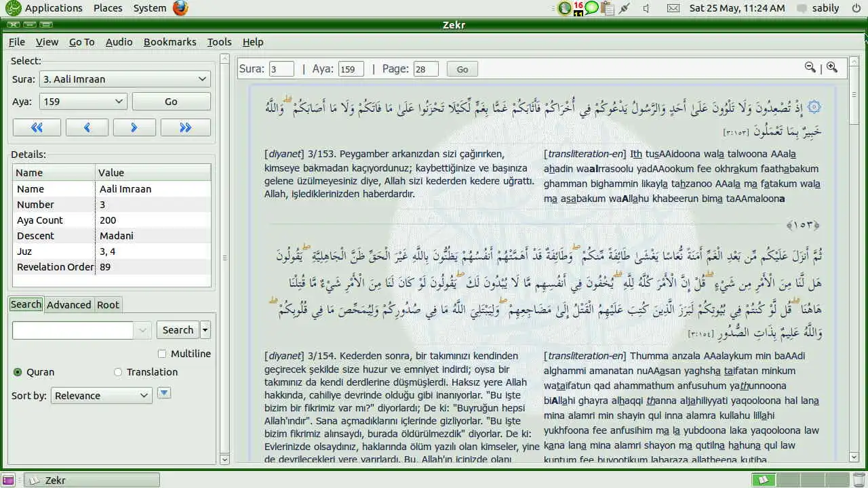Switch to the Advanced search tab
868x488 pixels.
(68, 305)
